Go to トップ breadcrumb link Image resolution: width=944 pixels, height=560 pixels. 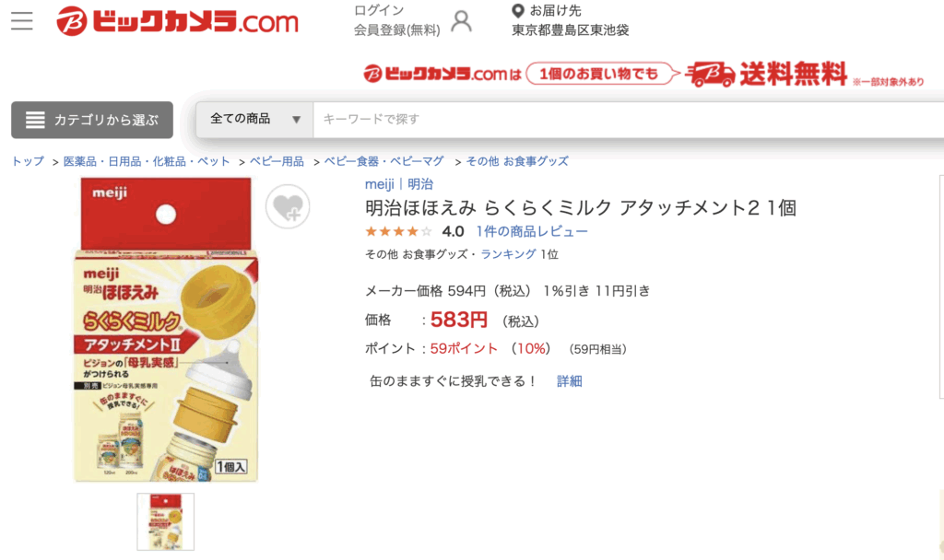click(28, 161)
